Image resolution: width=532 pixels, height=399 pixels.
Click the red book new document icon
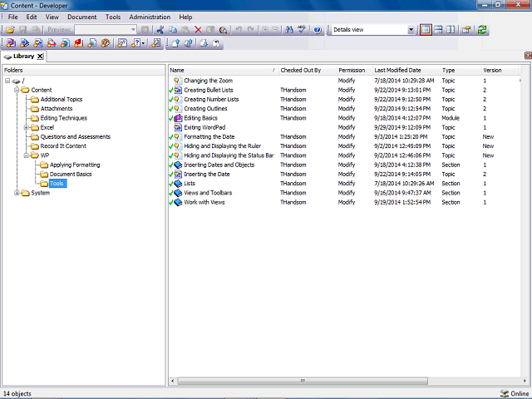click(79, 43)
